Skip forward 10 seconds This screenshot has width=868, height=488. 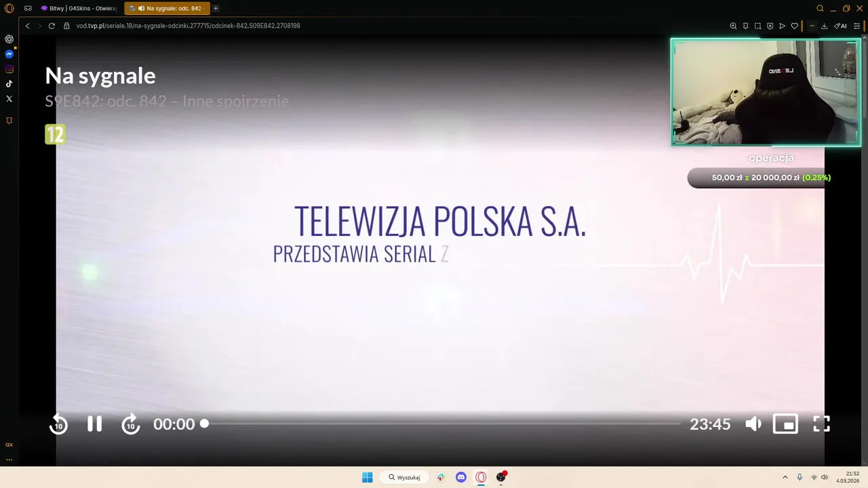pos(131,424)
